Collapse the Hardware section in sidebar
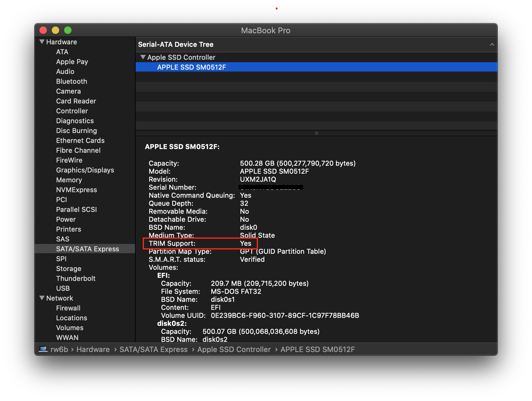Viewport: 532px width, 401px height. [42, 42]
